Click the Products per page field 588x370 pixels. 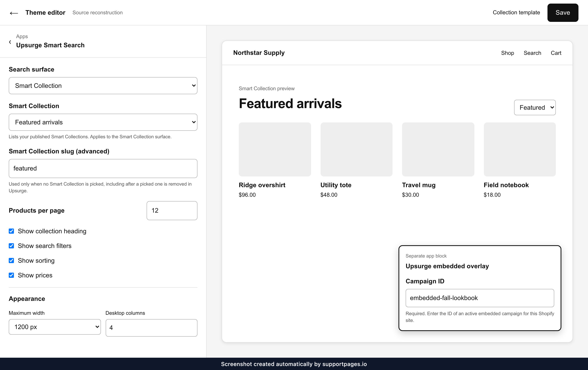tap(172, 210)
